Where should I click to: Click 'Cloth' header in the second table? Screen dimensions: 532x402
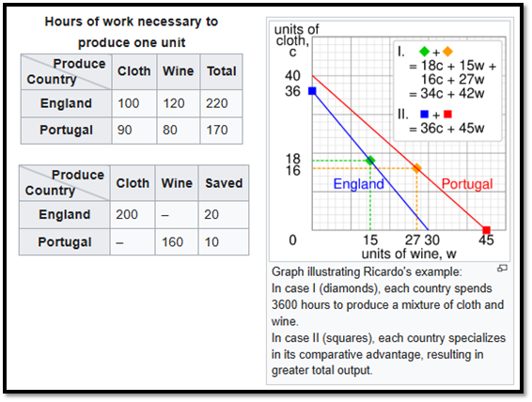coord(133,183)
